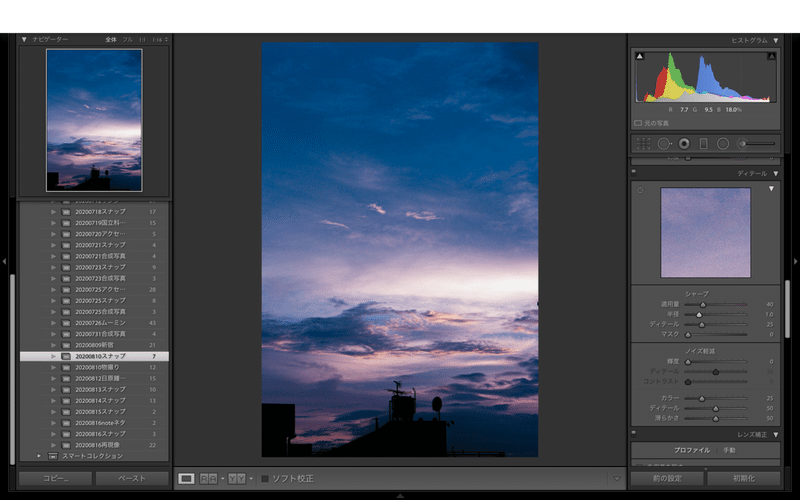Screen dimensions: 800x500
Task: Open navigator zoom ratio 1:16 dropdown
Action: [160, 39]
